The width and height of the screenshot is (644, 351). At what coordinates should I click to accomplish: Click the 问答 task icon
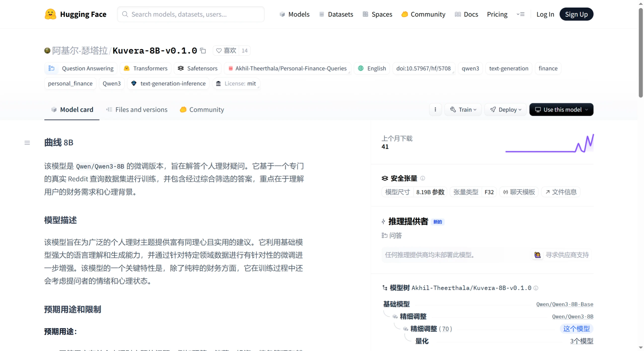[384, 235]
